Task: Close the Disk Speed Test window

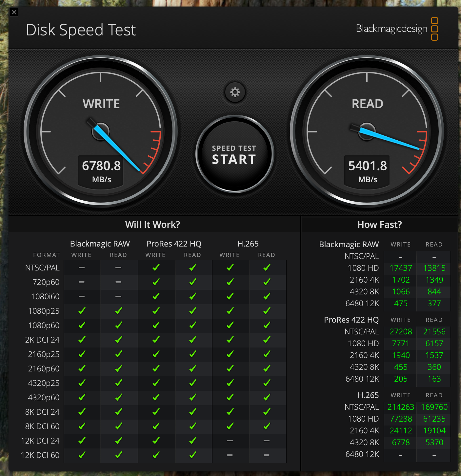Action: 14,12
